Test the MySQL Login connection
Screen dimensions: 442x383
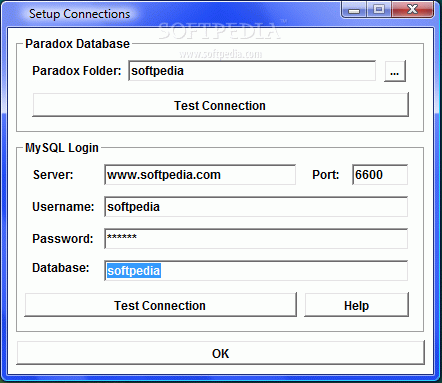coord(160,305)
